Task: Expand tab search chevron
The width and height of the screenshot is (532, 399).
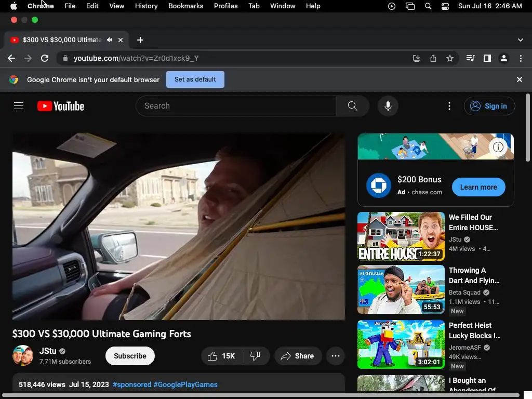Action: point(520,40)
